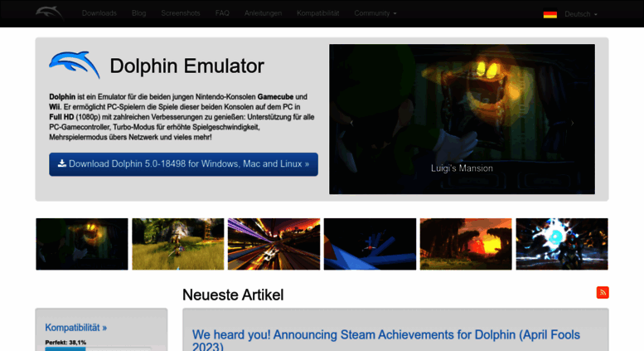Select the sunset jungle game thumbnail
This screenshot has width=644, height=351.
pyautogui.click(x=466, y=244)
